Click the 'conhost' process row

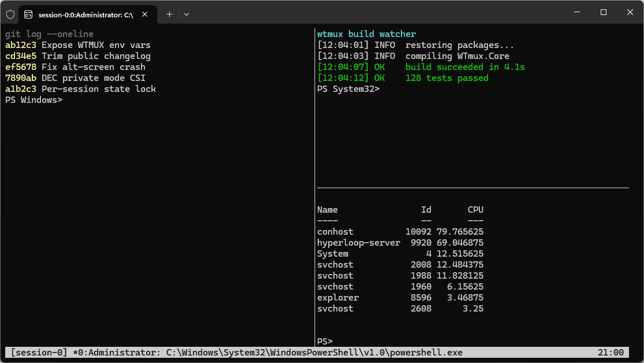tap(400, 232)
